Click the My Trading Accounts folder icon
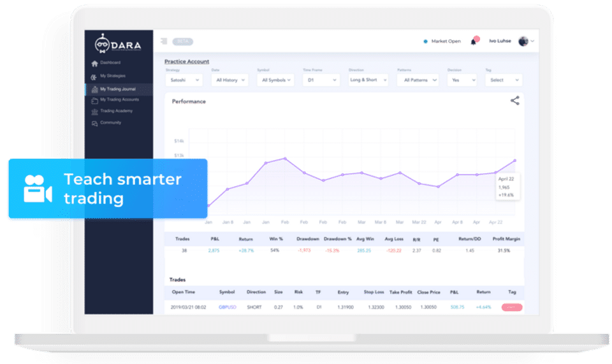The width and height of the screenshot is (612, 364). (x=94, y=101)
